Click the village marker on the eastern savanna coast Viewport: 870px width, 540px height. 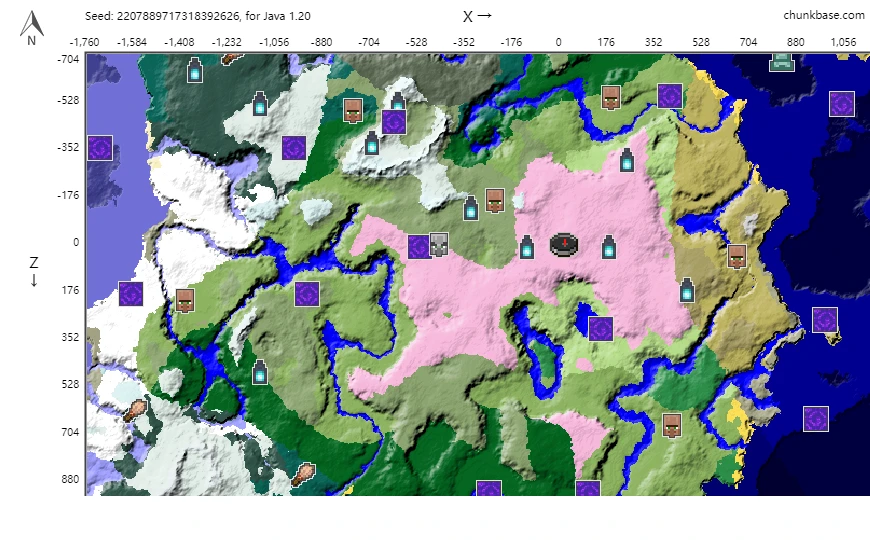(737, 256)
